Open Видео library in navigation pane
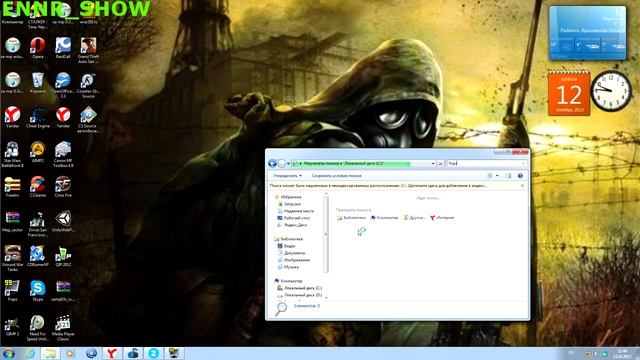The height and width of the screenshot is (360, 640). (x=289, y=246)
